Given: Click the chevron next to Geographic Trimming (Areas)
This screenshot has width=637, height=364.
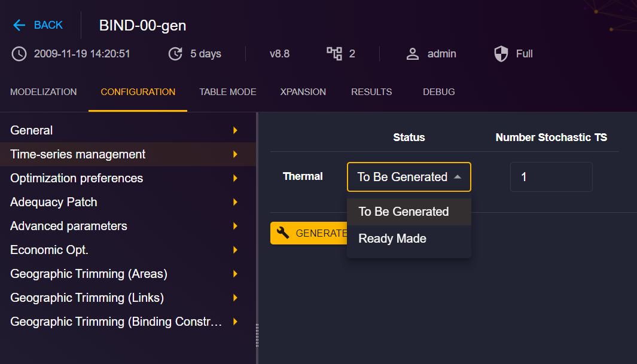Looking at the screenshot, I should (235, 274).
